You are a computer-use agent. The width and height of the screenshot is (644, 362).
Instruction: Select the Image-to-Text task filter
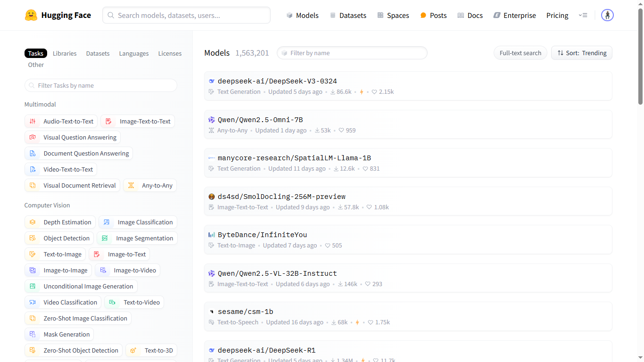pos(119,254)
